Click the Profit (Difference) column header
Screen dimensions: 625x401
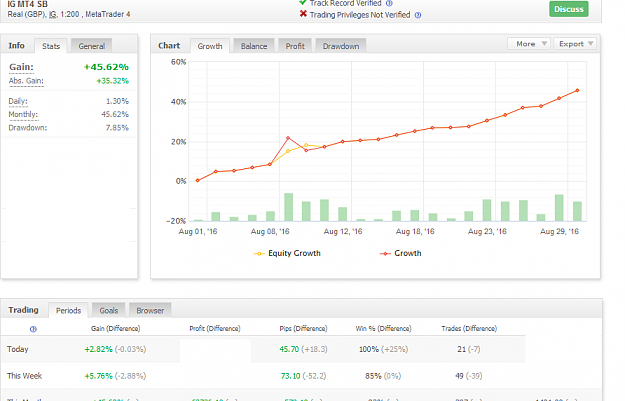(x=215, y=328)
